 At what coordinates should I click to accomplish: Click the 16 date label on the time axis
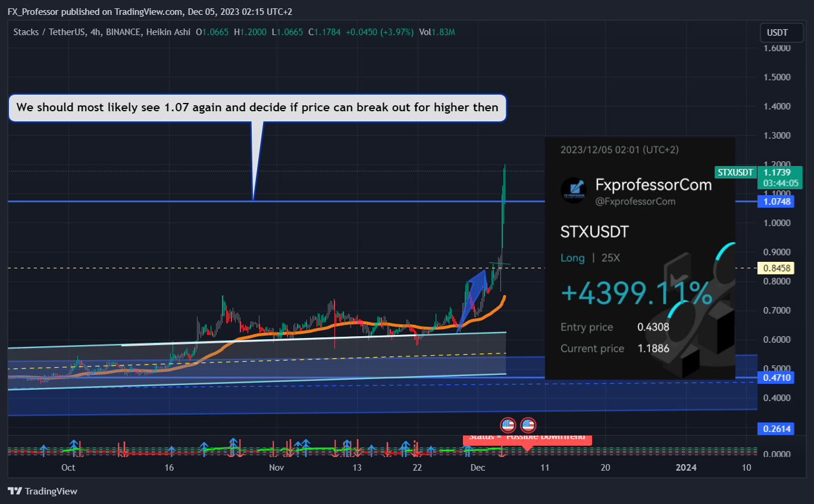coord(170,468)
